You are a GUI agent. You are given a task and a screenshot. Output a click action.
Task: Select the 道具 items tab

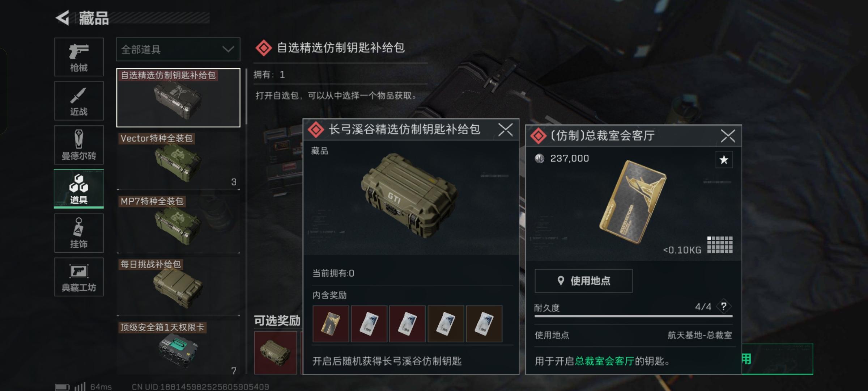tap(79, 189)
